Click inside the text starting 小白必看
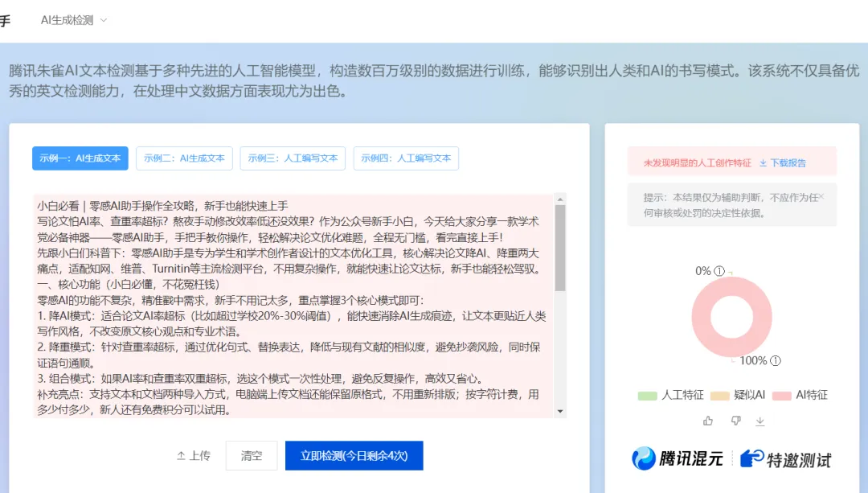Image resolution: width=868 pixels, height=493 pixels. tap(162, 206)
